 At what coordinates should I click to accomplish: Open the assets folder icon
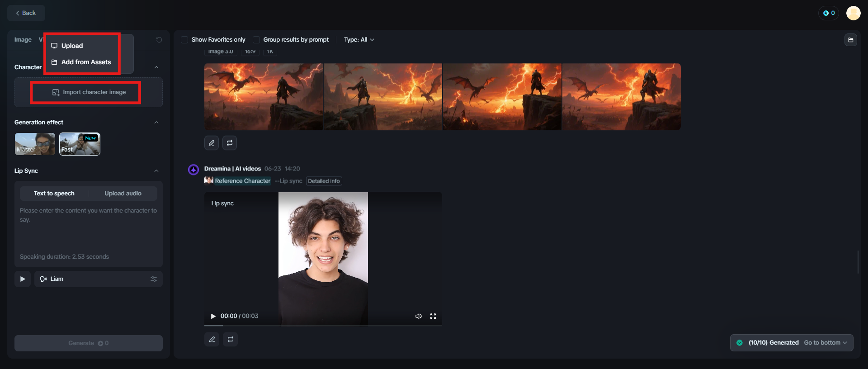[851, 40]
